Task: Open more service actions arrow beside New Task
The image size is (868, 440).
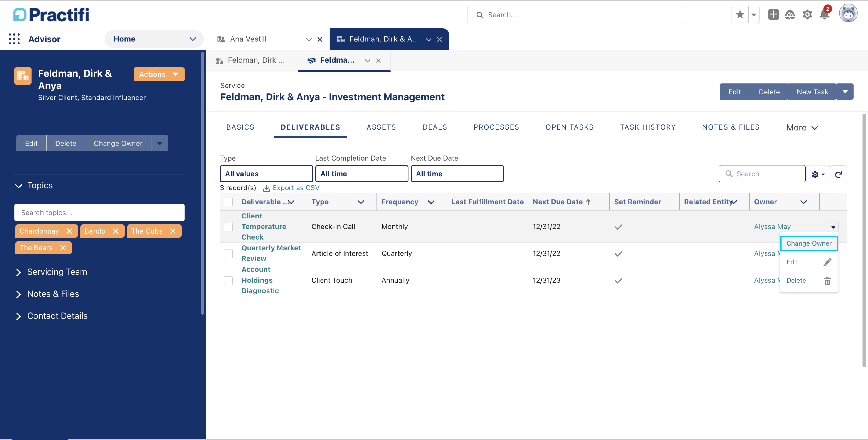Action: [x=845, y=92]
